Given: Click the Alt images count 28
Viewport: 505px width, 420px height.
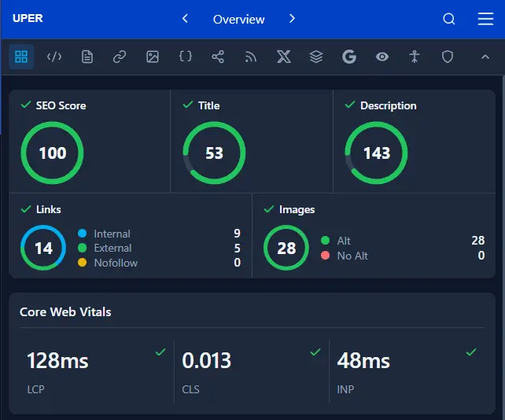Looking at the screenshot, I should pyautogui.click(x=478, y=240).
